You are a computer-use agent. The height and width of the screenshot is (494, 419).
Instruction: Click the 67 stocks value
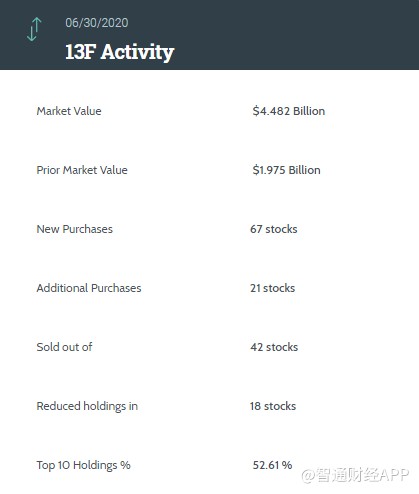(274, 229)
